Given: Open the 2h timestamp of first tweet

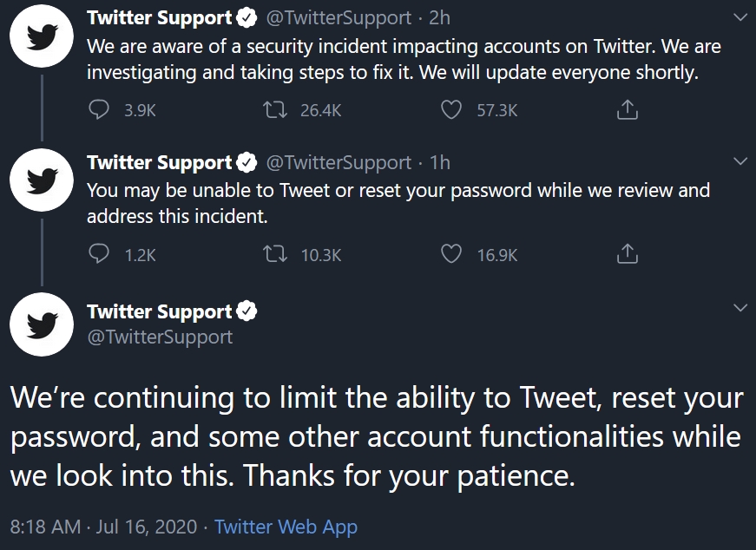Looking at the screenshot, I should pyautogui.click(x=440, y=17).
